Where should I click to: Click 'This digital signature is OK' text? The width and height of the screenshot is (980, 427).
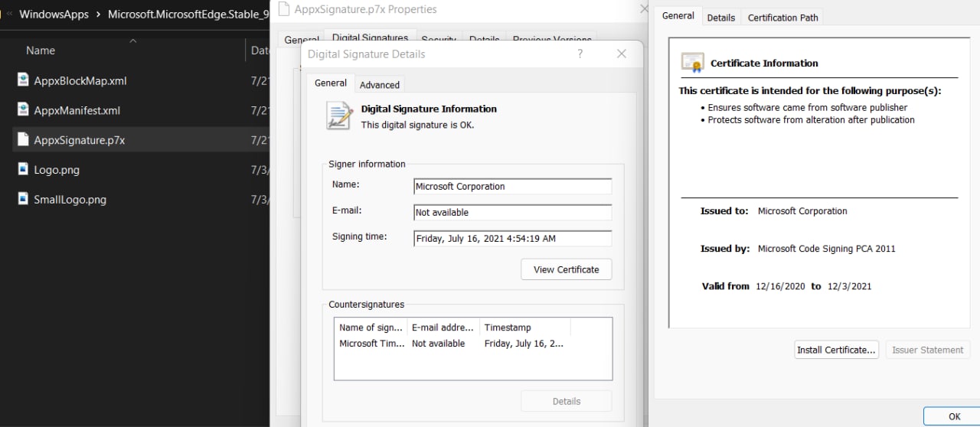pyautogui.click(x=417, y=125)
